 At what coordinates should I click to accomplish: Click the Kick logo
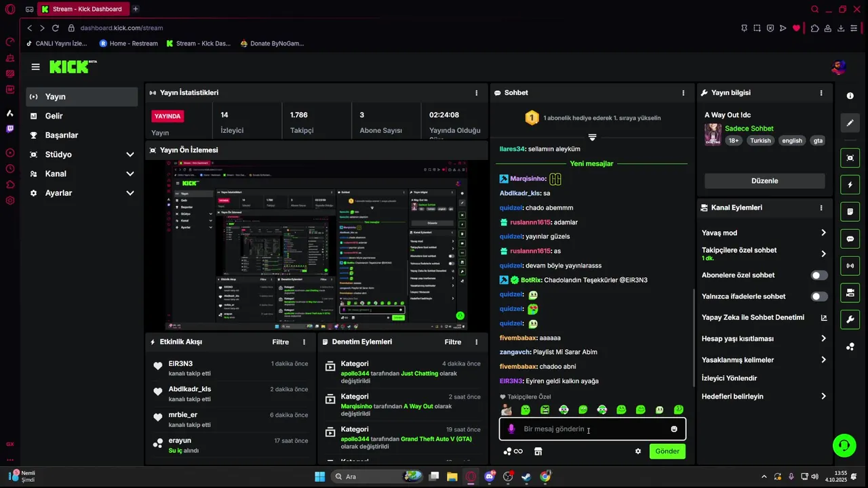[x=73, y=66]
